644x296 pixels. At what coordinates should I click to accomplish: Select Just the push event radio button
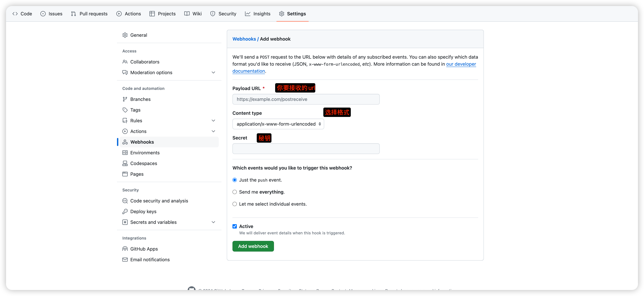[x=234, y=180]
